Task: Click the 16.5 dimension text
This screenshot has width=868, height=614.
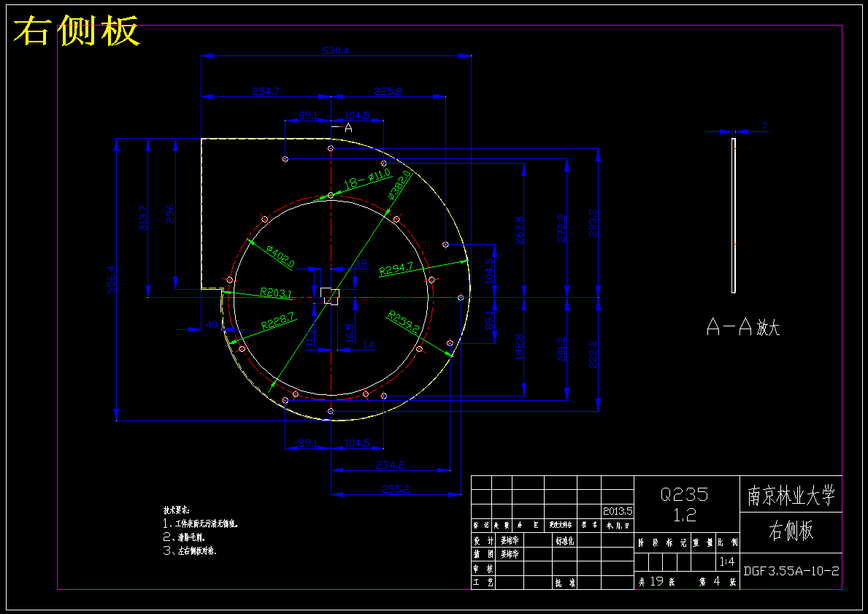Action: point(350,334)
